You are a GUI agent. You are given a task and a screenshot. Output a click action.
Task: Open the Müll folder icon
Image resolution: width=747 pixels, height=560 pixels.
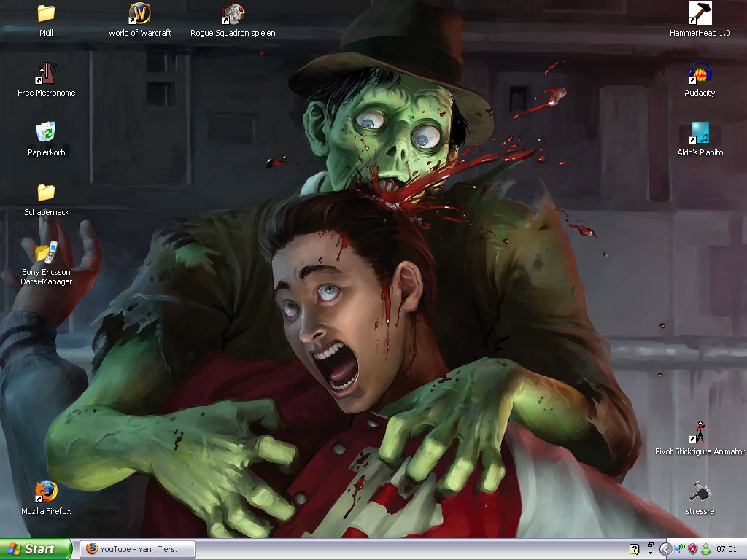point(46,13)
